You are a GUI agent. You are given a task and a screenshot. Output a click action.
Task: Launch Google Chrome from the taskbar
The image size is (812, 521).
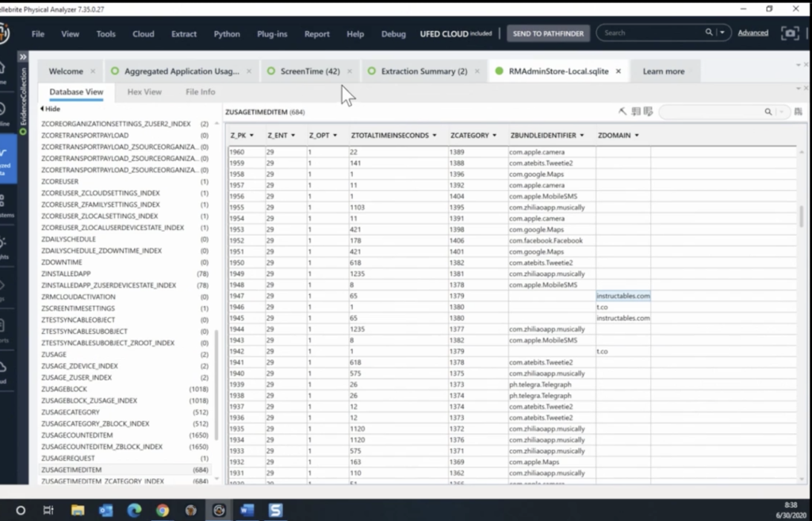tap(163, 510)
